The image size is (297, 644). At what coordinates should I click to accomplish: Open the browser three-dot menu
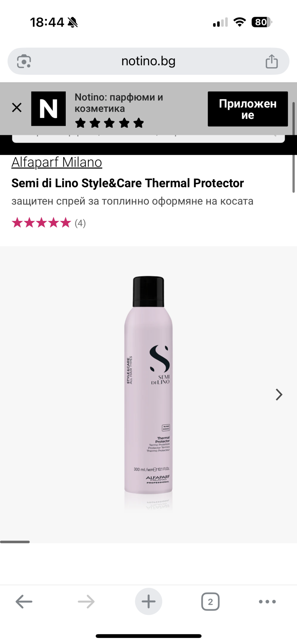267,602
